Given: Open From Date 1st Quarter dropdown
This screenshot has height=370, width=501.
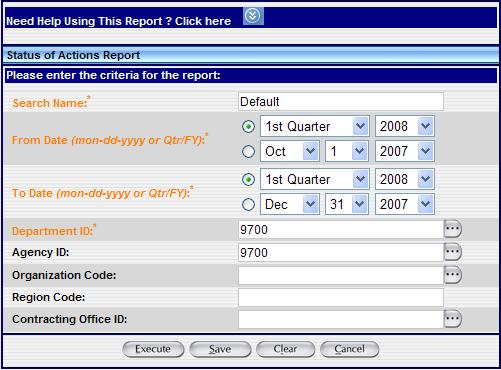Looking at the screenshot, I should click(315, 126).
